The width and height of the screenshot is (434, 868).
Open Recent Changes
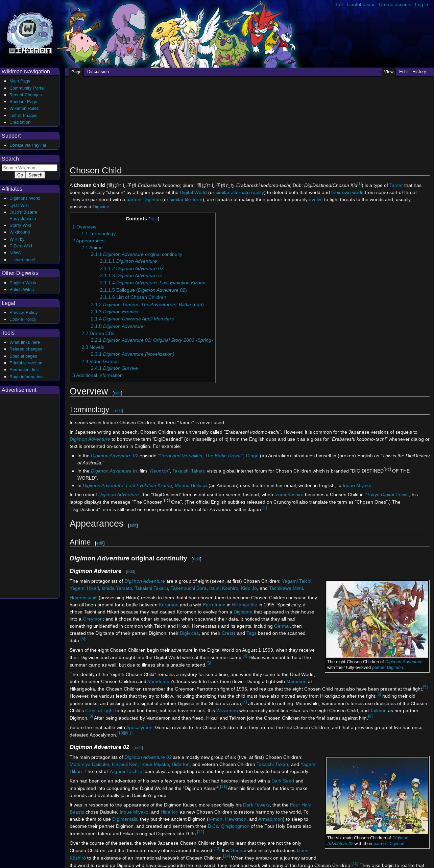point(26,95)
